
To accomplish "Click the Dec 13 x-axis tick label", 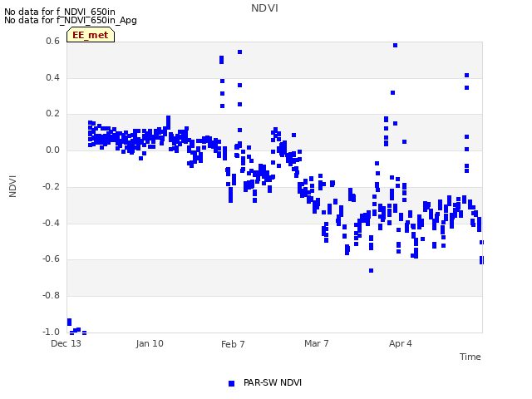I will 66,343.
